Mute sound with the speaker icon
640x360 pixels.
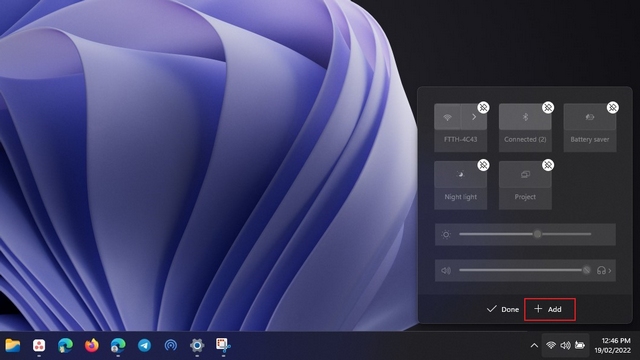(446, 270)
